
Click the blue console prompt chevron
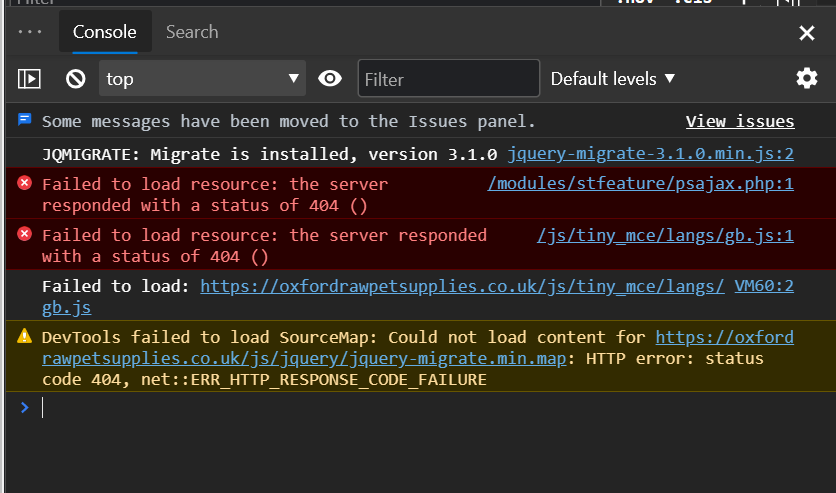[25, 407]
